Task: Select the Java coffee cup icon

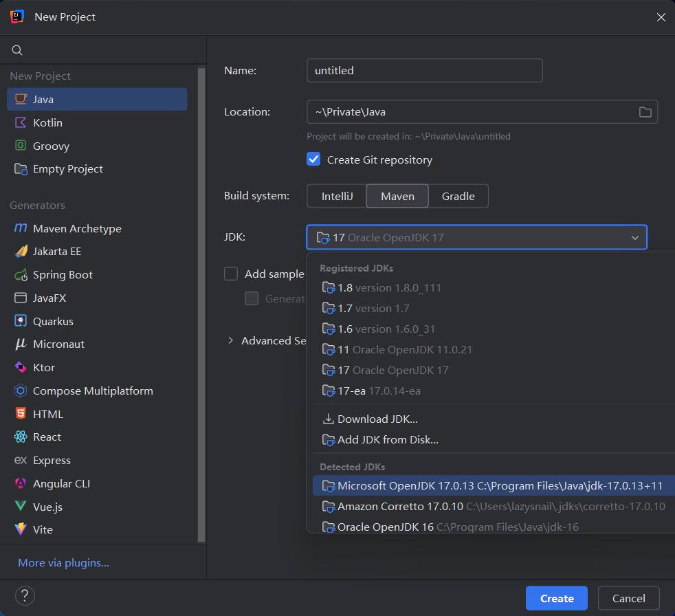Action: pos(21,99)
